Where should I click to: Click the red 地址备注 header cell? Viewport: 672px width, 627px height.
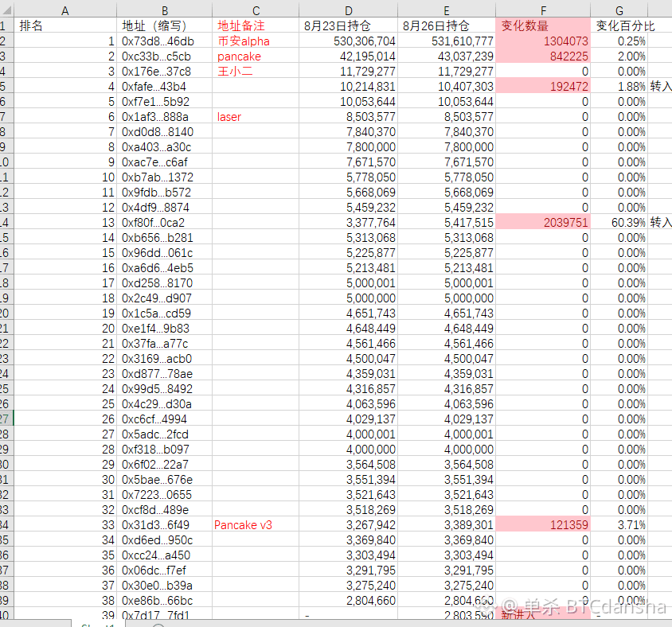click(x=256, y=25)
